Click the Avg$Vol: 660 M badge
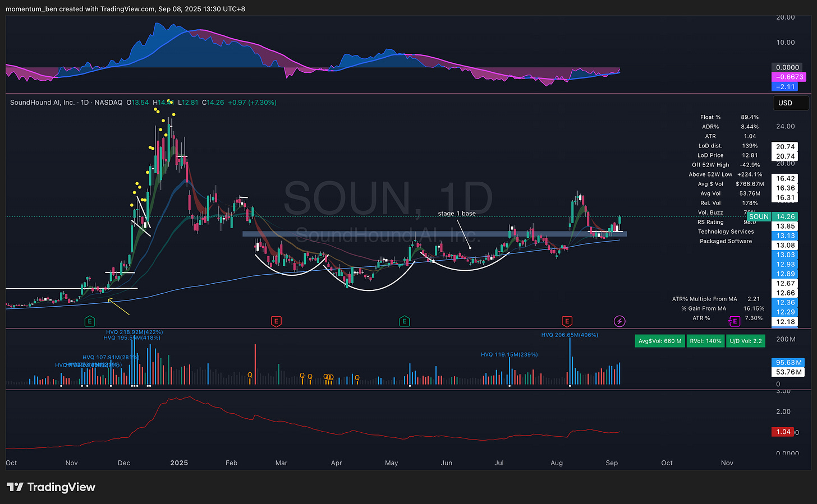The image size is (817, 504). (x=660, y=341)
